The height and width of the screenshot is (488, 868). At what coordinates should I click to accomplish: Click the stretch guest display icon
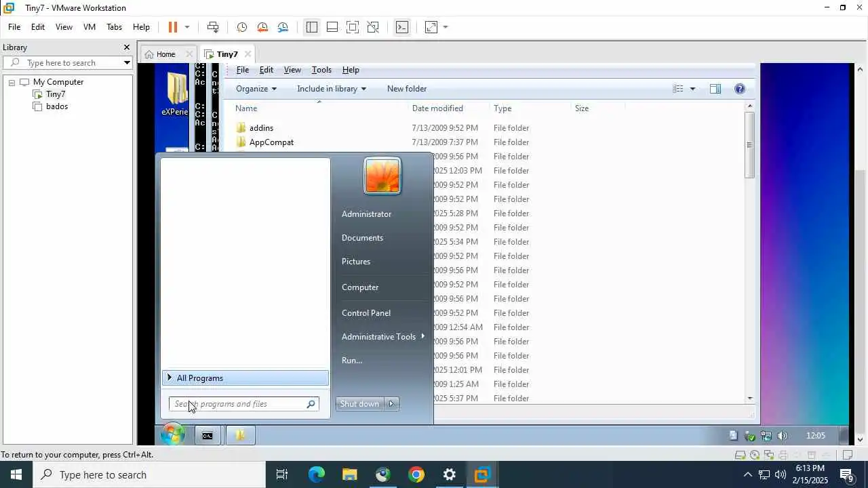431,27
